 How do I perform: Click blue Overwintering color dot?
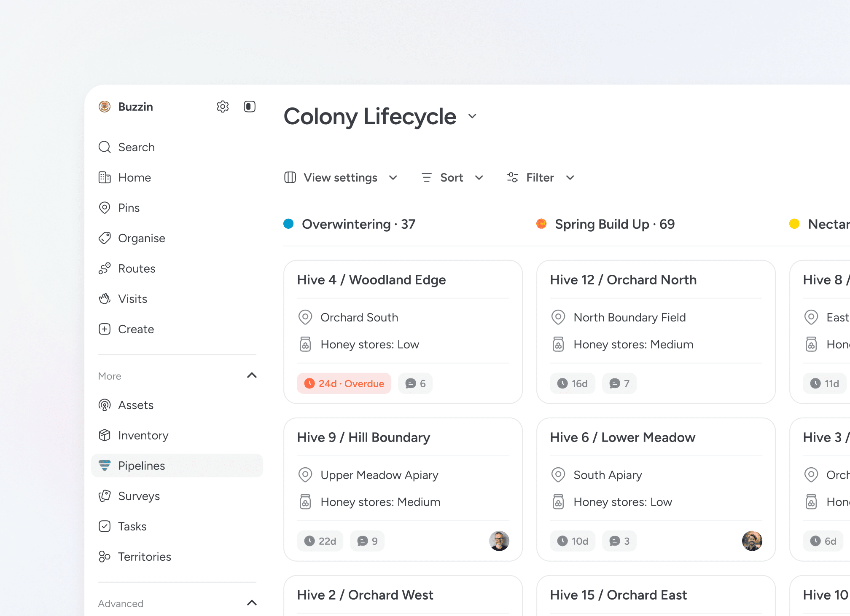[x=288, y=224]
